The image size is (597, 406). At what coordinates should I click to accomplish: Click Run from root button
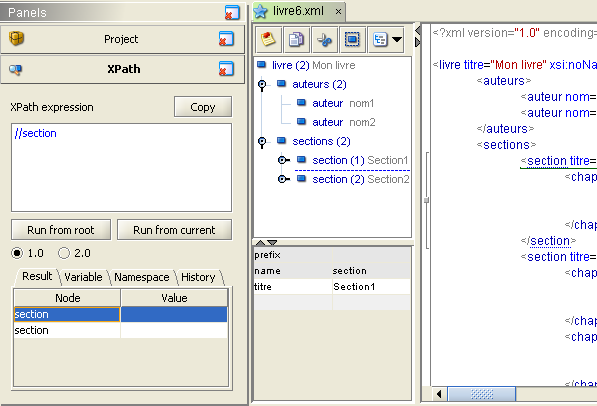pyautogui.click(x=61, y=230)
